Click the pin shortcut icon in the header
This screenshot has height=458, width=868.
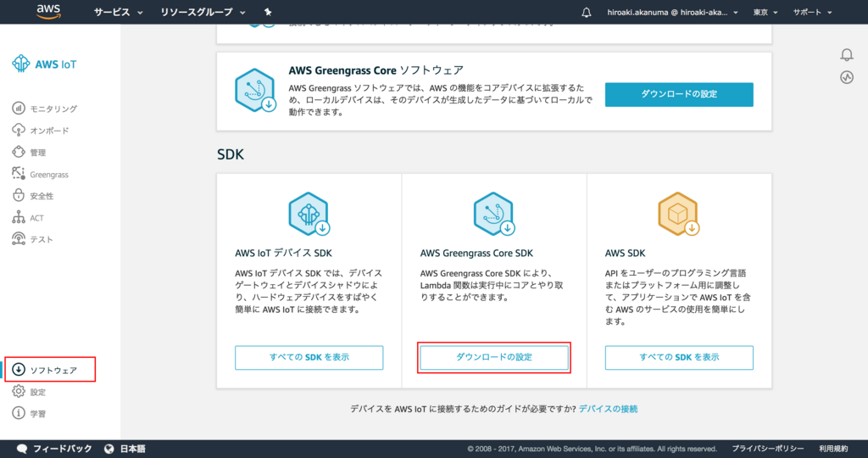point(268,12)
